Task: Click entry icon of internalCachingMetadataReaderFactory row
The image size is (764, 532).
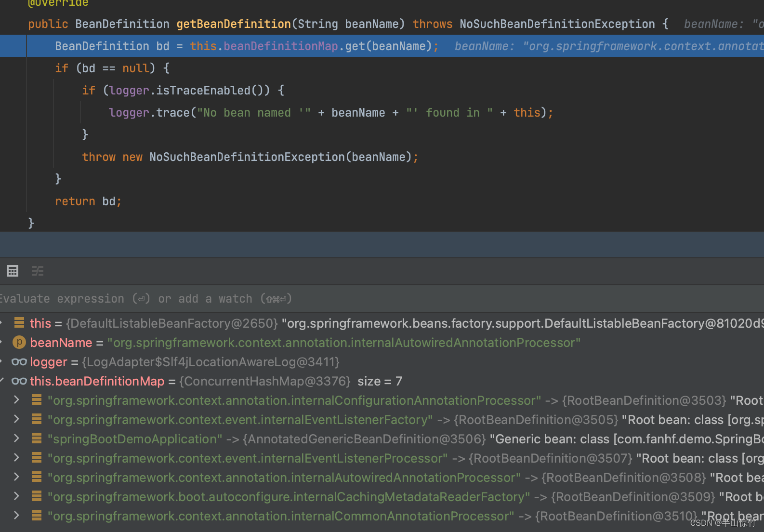Action: 37,496
